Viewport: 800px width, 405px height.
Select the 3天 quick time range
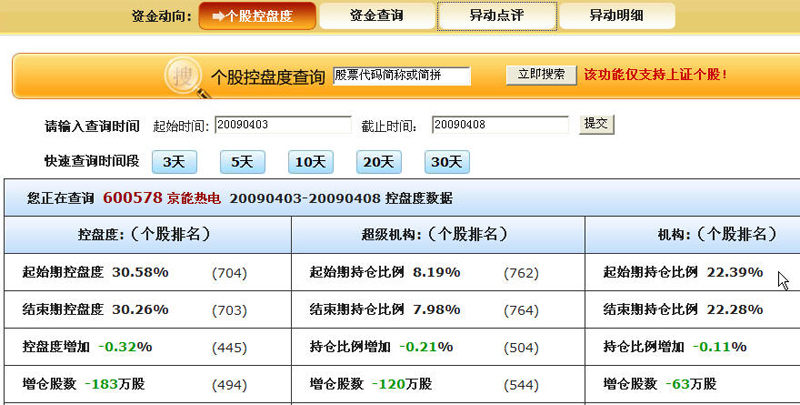174,161
